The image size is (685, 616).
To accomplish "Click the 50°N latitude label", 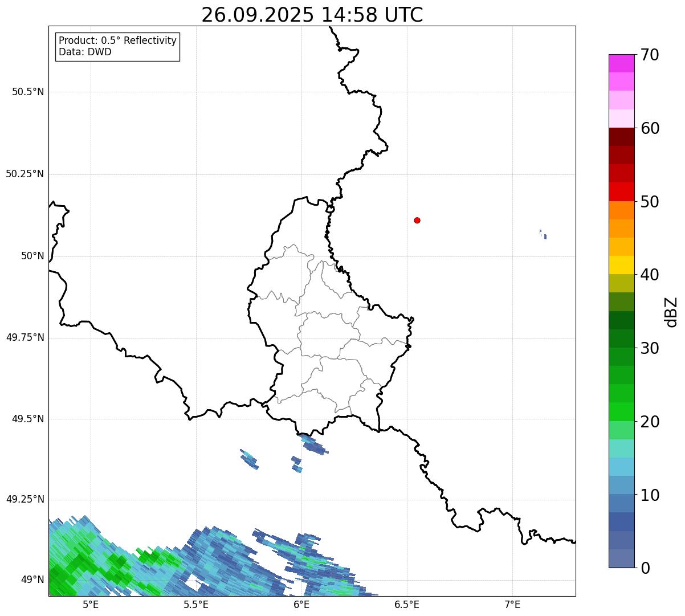I will coord(32,256).
